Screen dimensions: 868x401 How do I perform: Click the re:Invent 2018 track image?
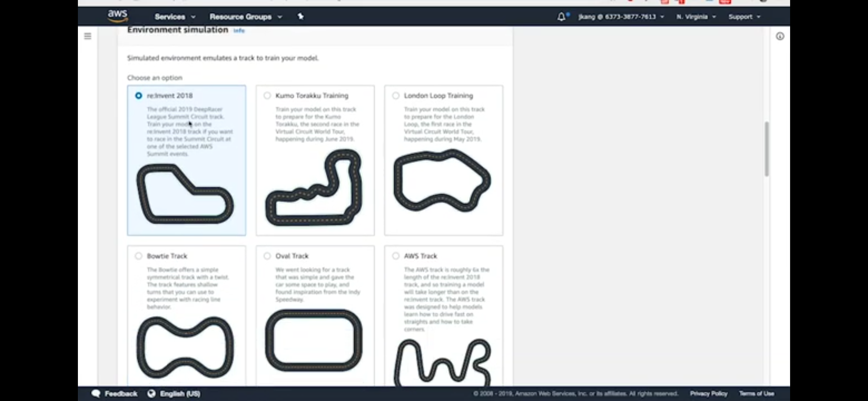tap(185, 194)
